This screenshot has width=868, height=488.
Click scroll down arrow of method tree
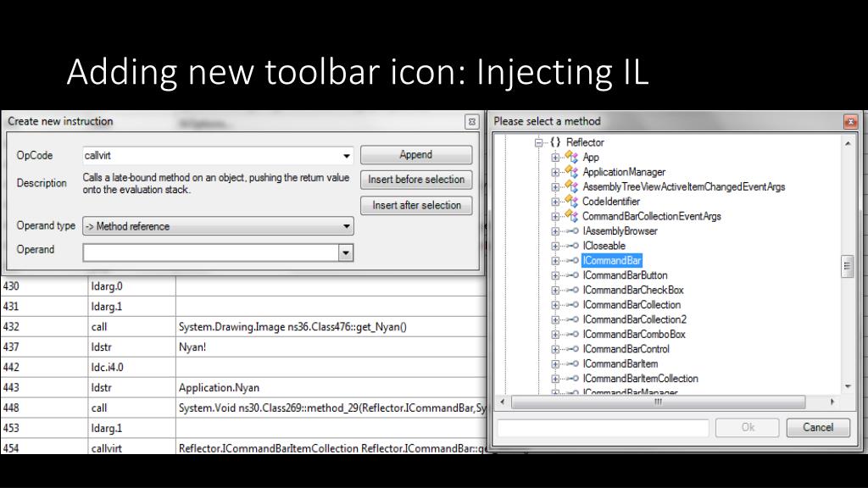848,386
